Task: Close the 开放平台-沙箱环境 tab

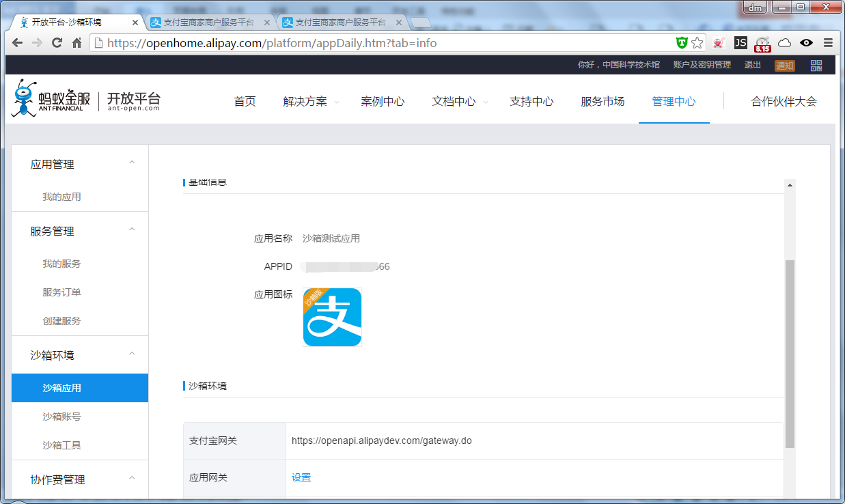Action: pos(135,23)
